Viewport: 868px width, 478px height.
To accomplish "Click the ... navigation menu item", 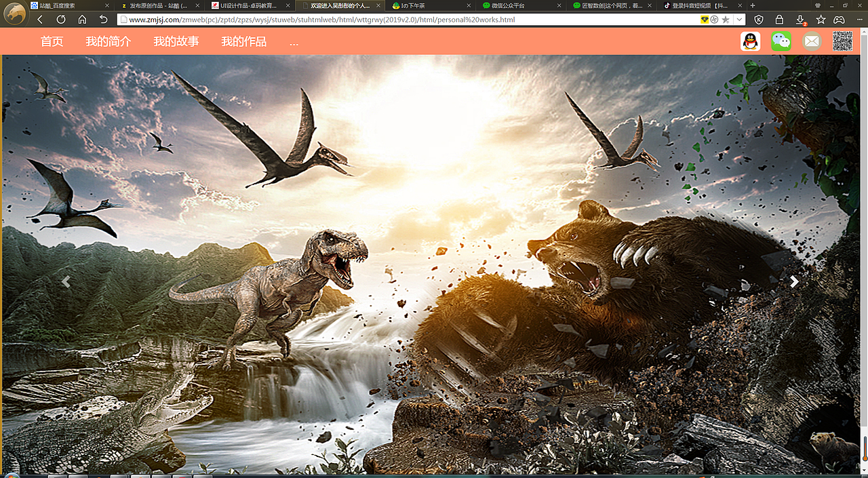I will 294,43.
